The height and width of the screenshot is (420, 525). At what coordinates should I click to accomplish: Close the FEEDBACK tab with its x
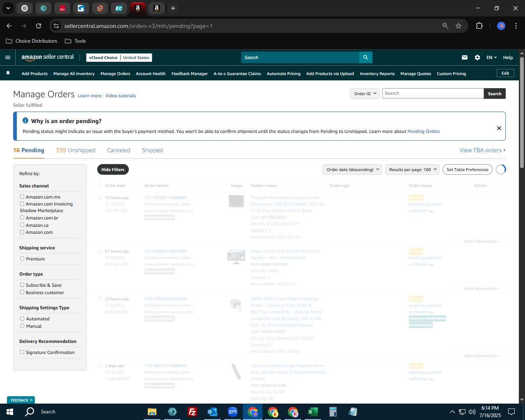point(31,400)
